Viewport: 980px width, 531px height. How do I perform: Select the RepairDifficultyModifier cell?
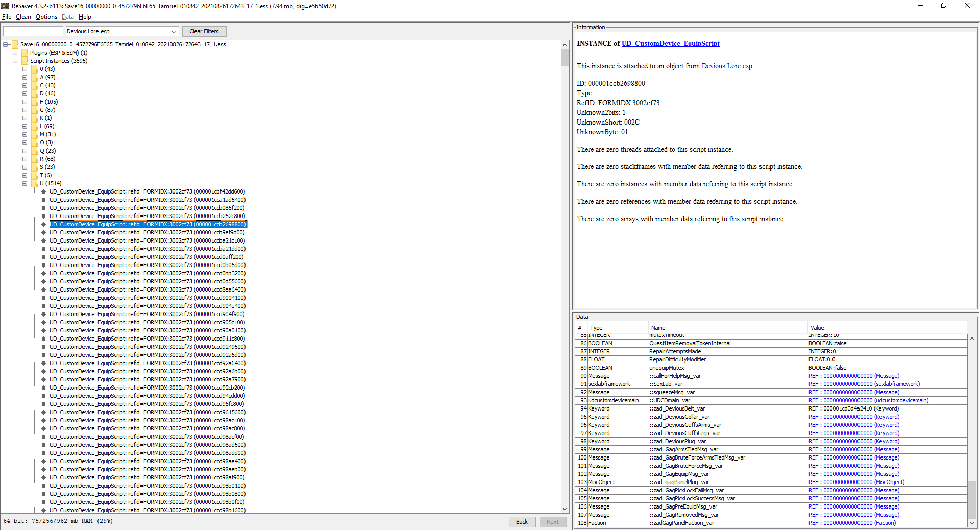pos(728,359)
